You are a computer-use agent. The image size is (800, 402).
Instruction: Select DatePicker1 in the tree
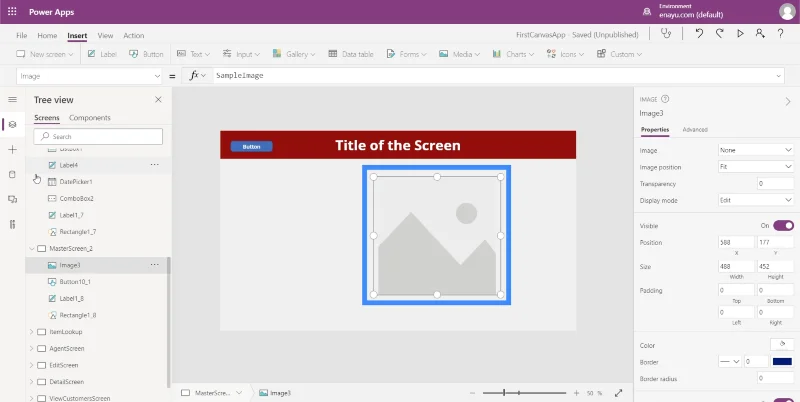pyautogui.click(x=76, y=182)
